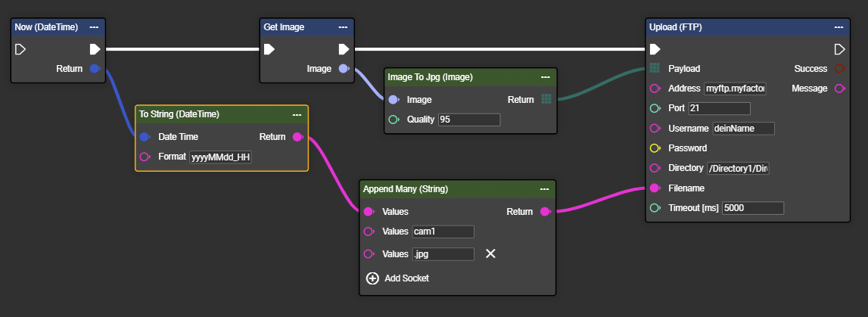Viewport: 868px width, 317px height.
Task: Click the Return byte-array socket on Image To Jpg
Action: (x=546, y=99)
